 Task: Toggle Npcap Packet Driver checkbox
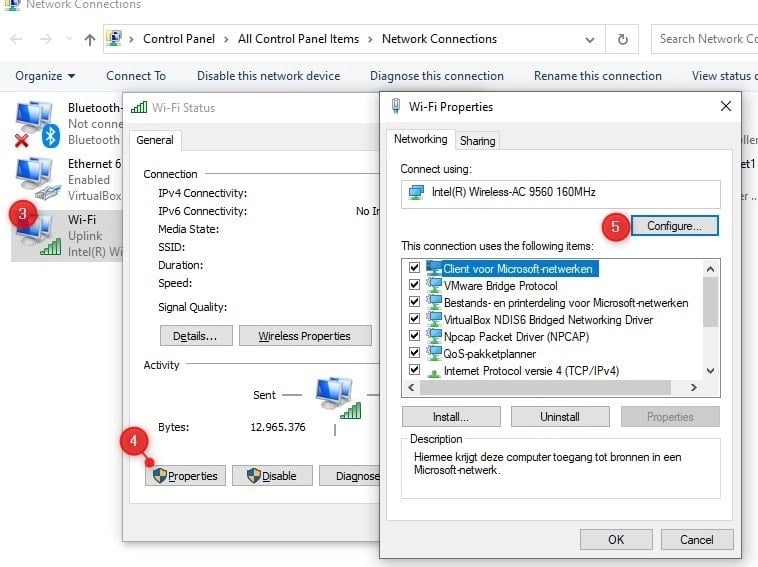point(414,335)
